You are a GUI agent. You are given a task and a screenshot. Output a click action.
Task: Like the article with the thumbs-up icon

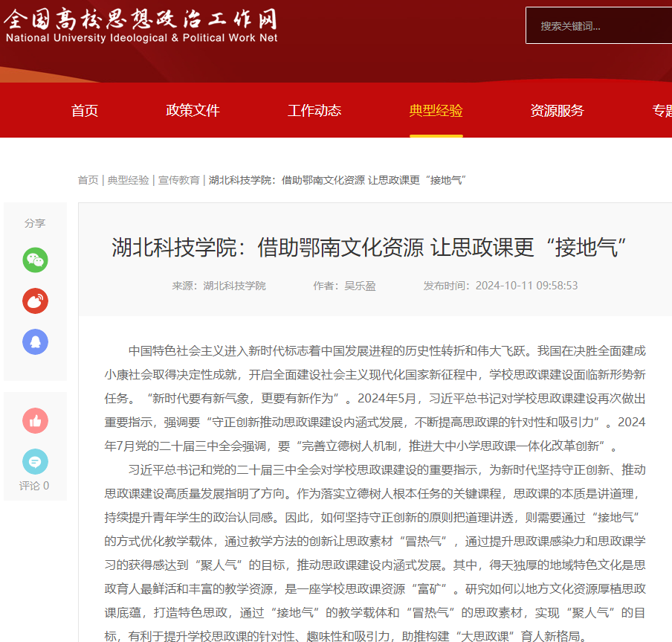click(35, 421)
